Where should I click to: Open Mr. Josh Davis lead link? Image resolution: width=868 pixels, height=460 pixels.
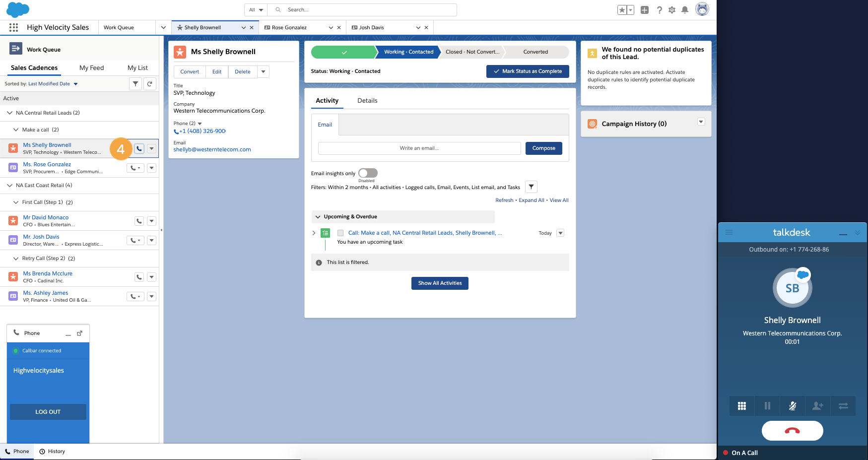point(41,237)
